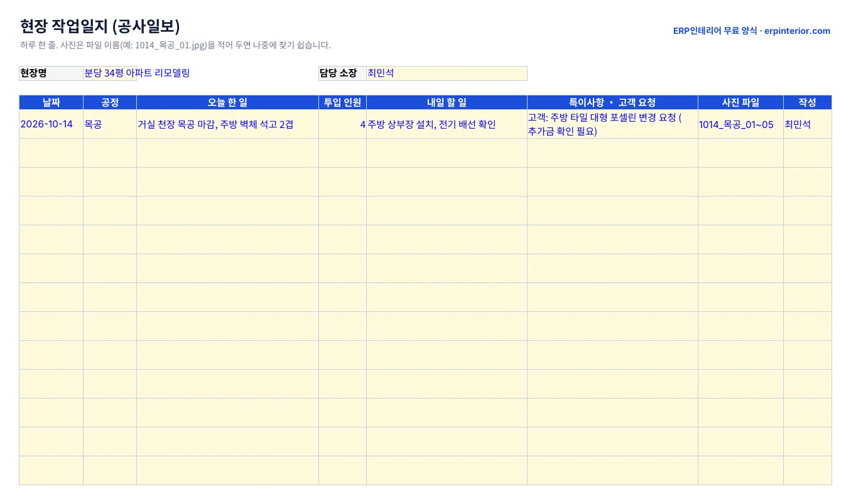Select the 투입 인원 cell showing 4

(x=342, y=124)
